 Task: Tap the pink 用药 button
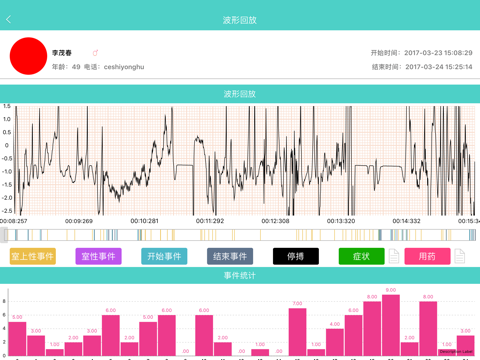427,256
